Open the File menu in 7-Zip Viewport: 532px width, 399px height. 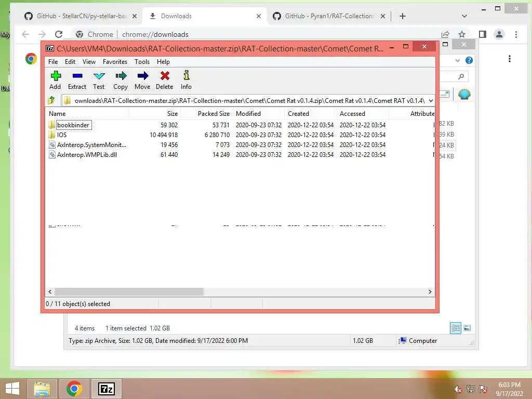[53, 62]
